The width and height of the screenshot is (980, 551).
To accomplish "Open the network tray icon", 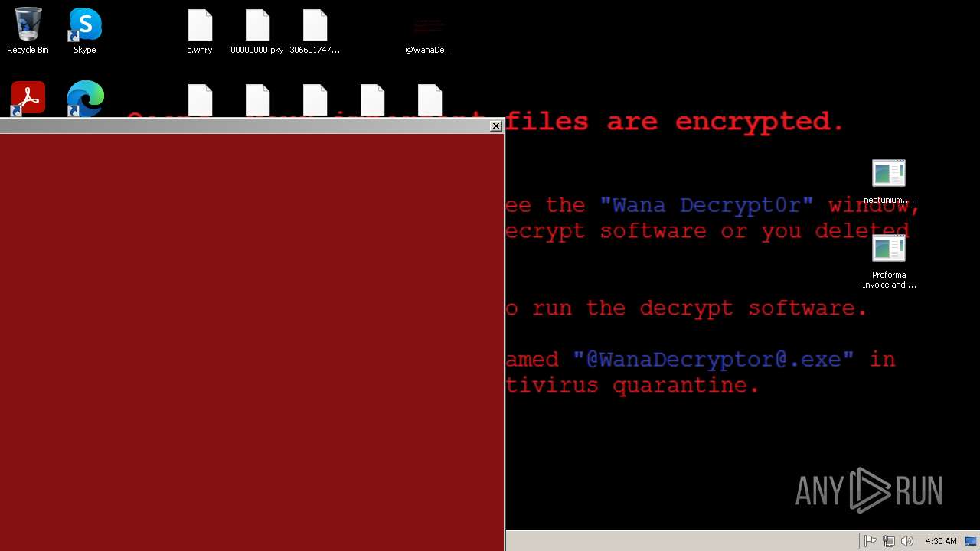I will click(889, 541).
